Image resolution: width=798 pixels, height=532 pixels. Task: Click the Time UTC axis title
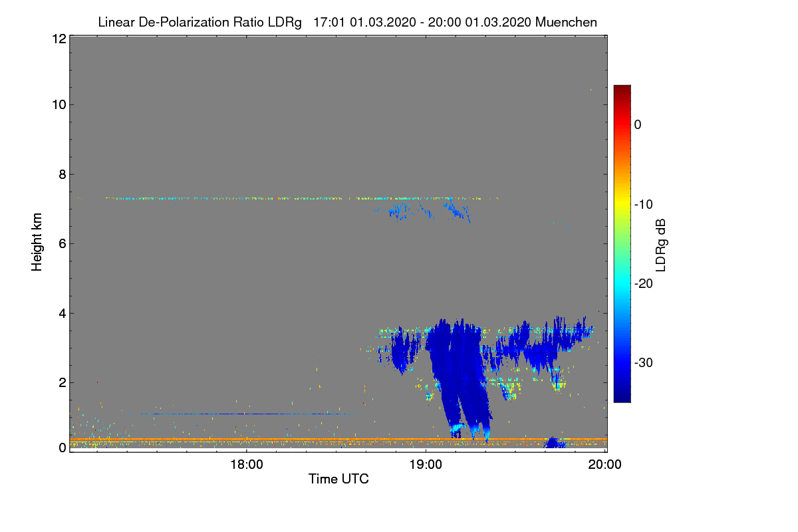(x=338, y=479)
